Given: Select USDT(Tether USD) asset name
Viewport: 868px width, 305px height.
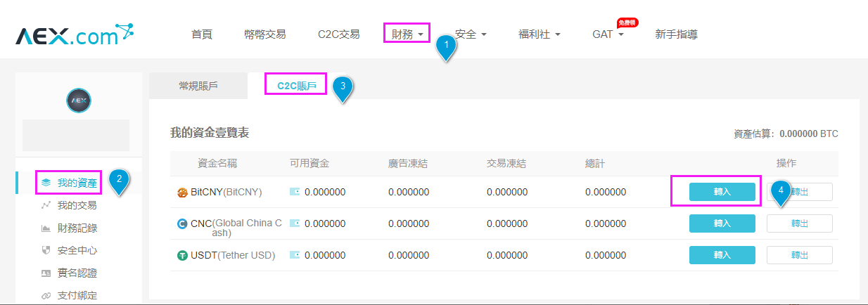Looking at the screenshot, I should click(233, 255).
